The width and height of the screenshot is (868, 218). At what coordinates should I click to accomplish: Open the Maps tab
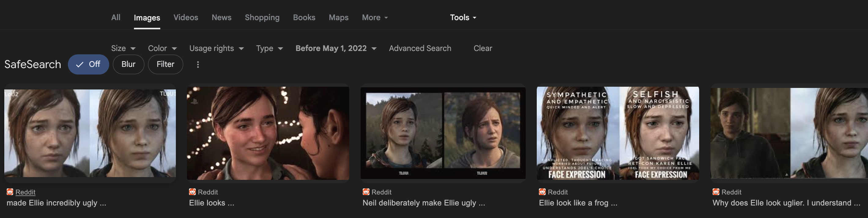(339, 17)
